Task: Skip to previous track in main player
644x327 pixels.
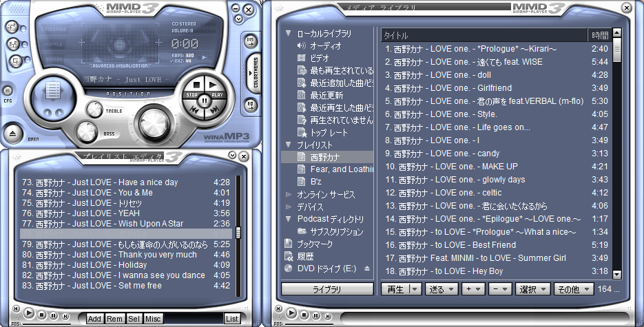Action: pyautogui.click(x=195, y=110)
